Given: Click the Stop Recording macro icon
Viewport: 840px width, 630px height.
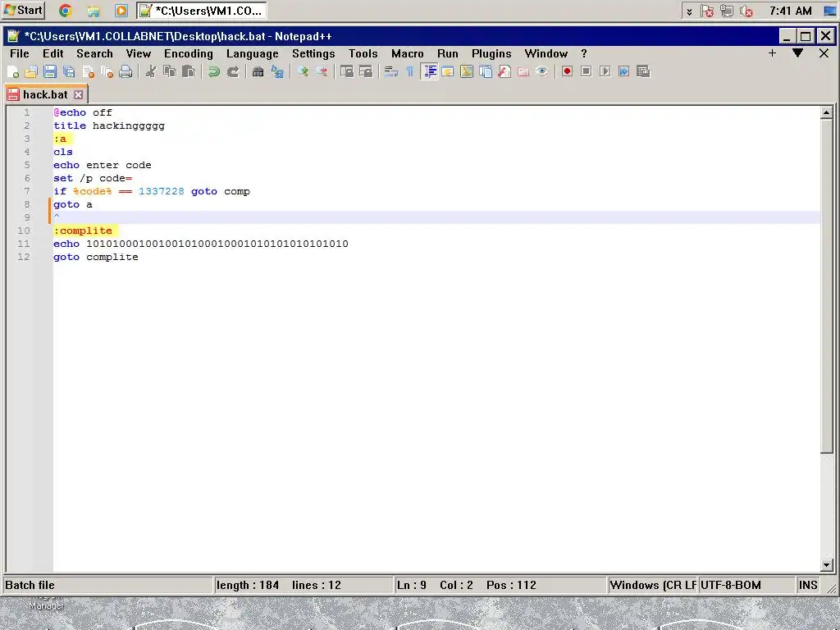Looking at the screenshot, I should 586,72.
